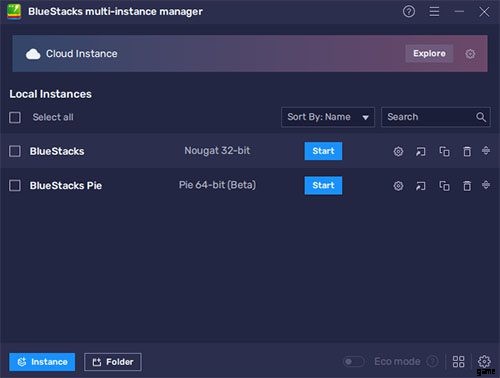Click the move handle on BlueStacks row

(486, 151)
